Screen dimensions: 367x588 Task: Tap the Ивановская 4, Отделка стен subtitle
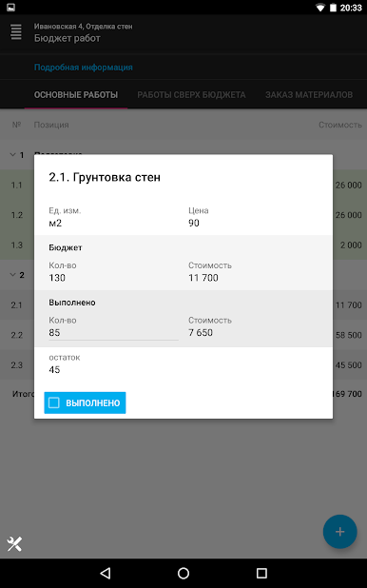[84, 27]
